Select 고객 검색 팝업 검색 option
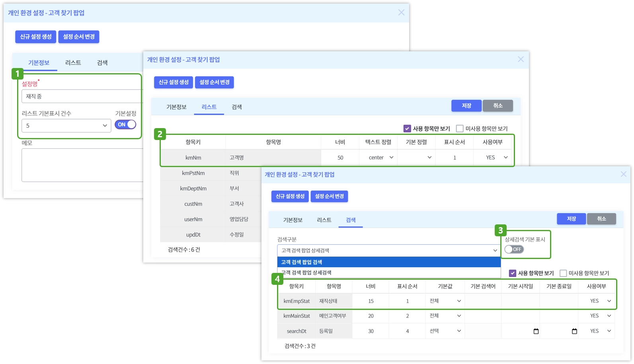Viewport: 634px width, 364px height. 389,262
